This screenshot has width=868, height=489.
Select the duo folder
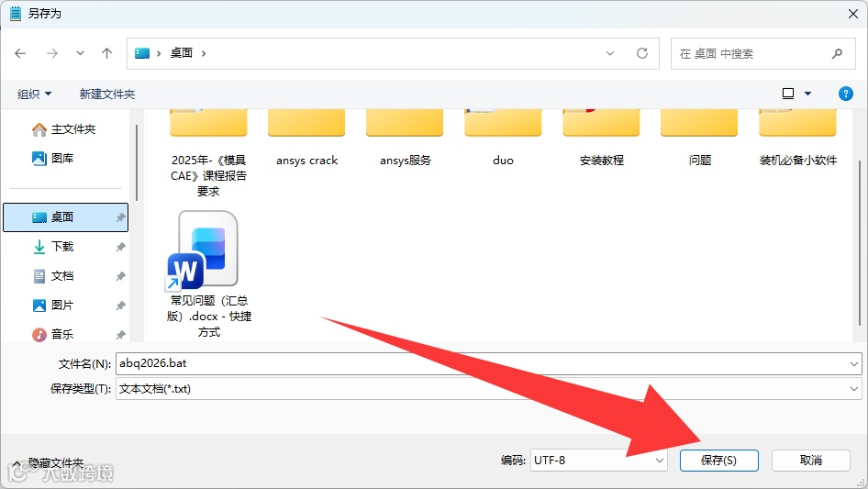point(503,139)
